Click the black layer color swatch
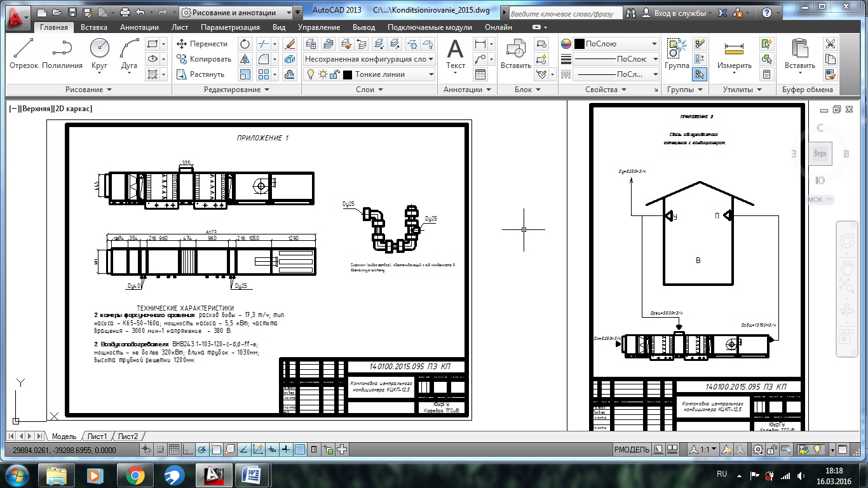This screenshot has width=868, height=488. pos(348,74)
